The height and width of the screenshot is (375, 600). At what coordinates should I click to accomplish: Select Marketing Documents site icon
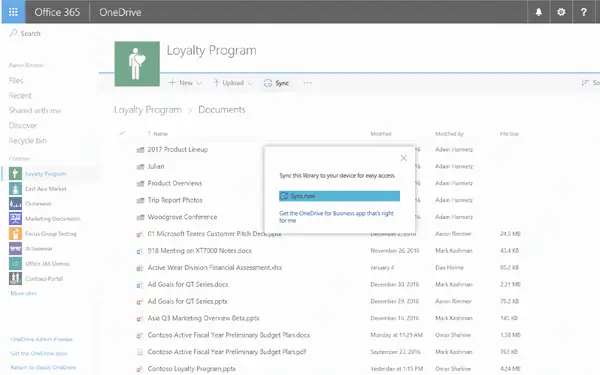[15, 218]
